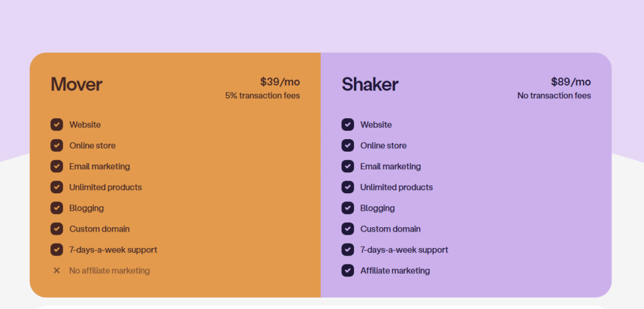Viewport: 644px width, 309px height.
Task: Click the $89/mo price label
Action: 570,82
